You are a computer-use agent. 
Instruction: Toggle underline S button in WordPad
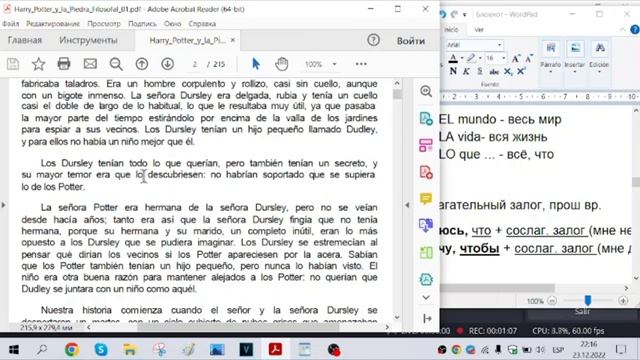tap(480, 71)
